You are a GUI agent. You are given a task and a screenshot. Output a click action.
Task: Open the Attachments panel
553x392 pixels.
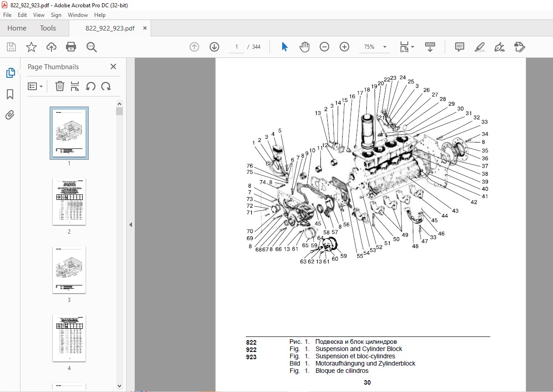[10, 115]
